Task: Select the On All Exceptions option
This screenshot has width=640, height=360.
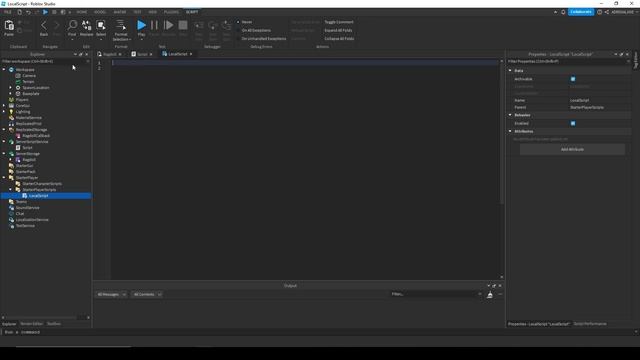Action: [x=254, y=30]
